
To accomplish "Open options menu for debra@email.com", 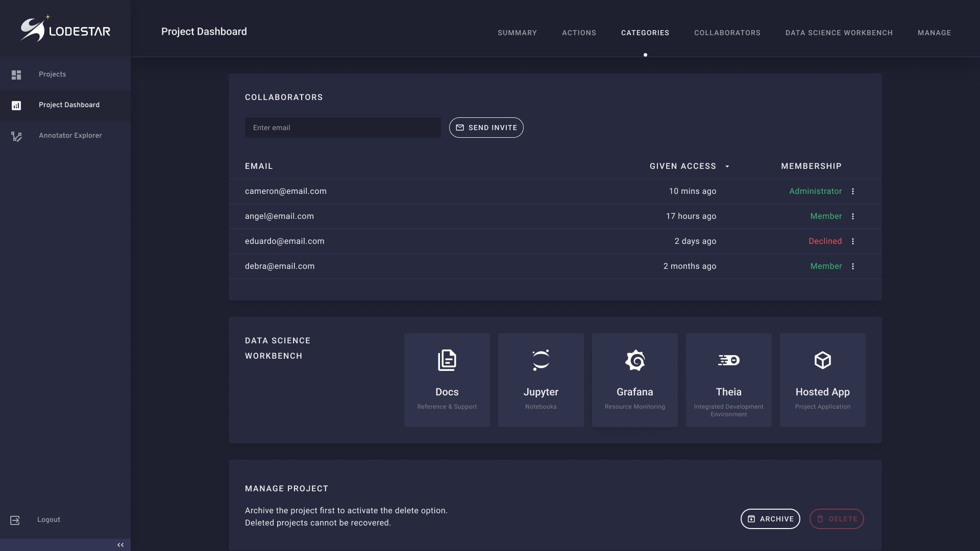I will (852, 266).
